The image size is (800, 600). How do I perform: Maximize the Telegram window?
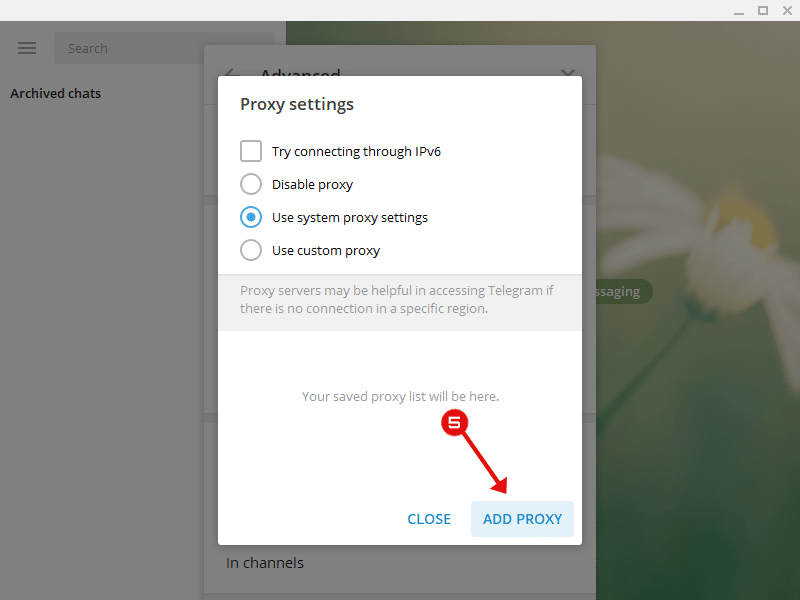[x=763, y=11]
